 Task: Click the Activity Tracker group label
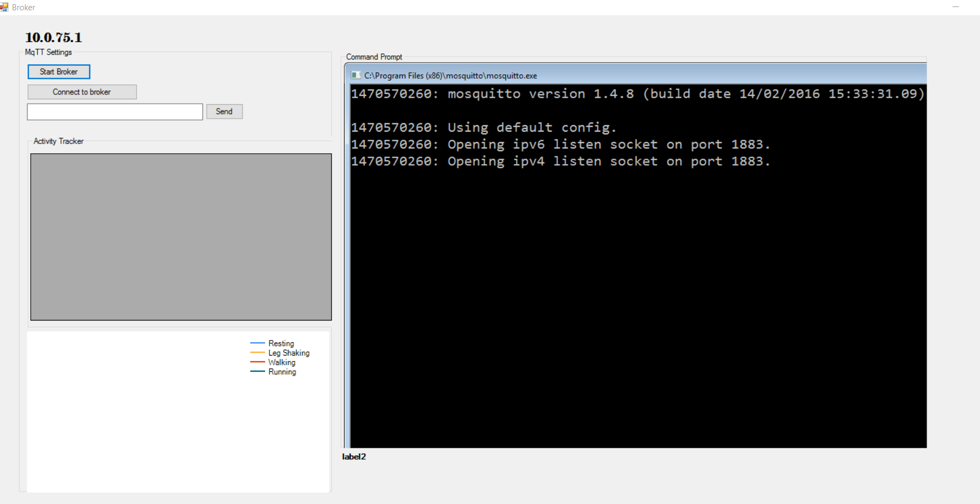[x=58, y=141]
